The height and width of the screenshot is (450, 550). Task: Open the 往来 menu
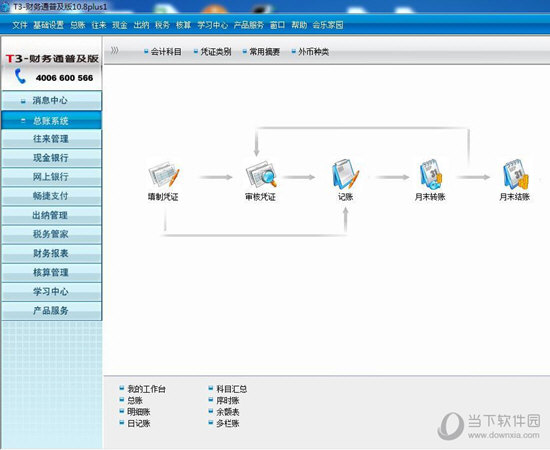click(99, 25)
